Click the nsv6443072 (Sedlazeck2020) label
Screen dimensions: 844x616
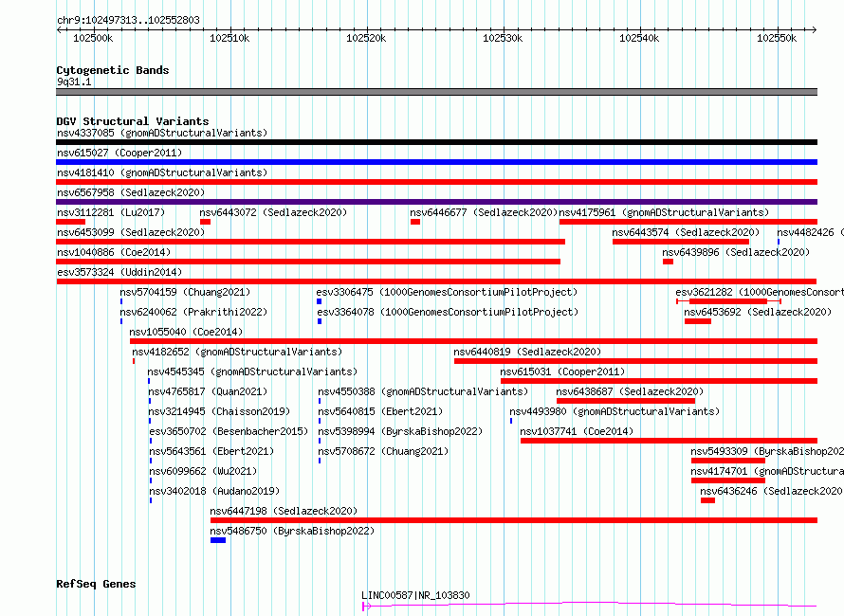tap(273, 212)
